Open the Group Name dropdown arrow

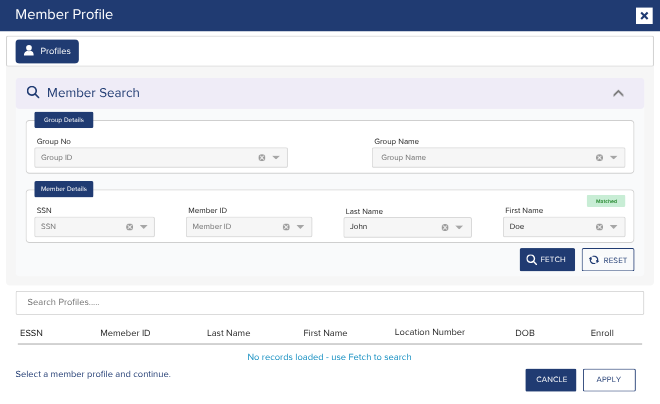[614, 157]
